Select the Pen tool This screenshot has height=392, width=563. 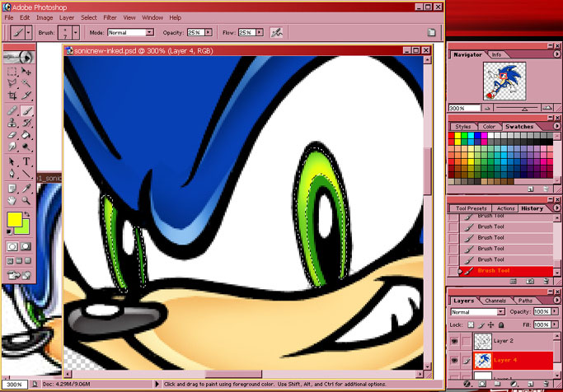pos(12,174)
